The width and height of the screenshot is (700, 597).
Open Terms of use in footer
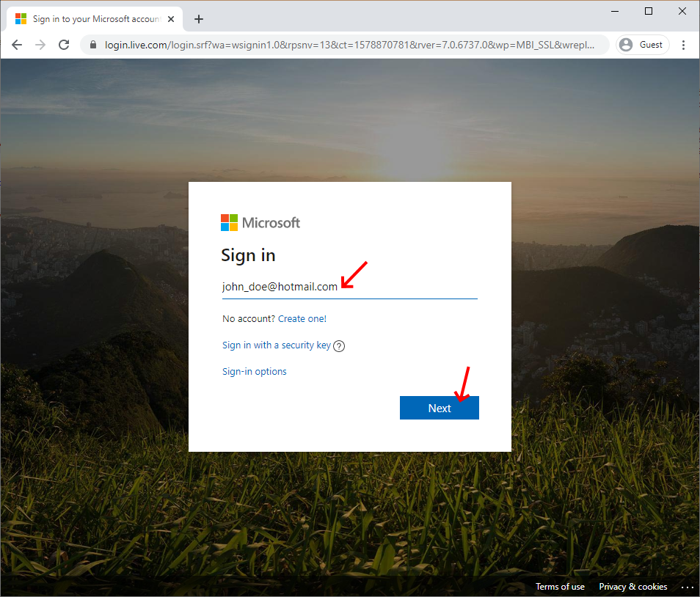(560, 587)
